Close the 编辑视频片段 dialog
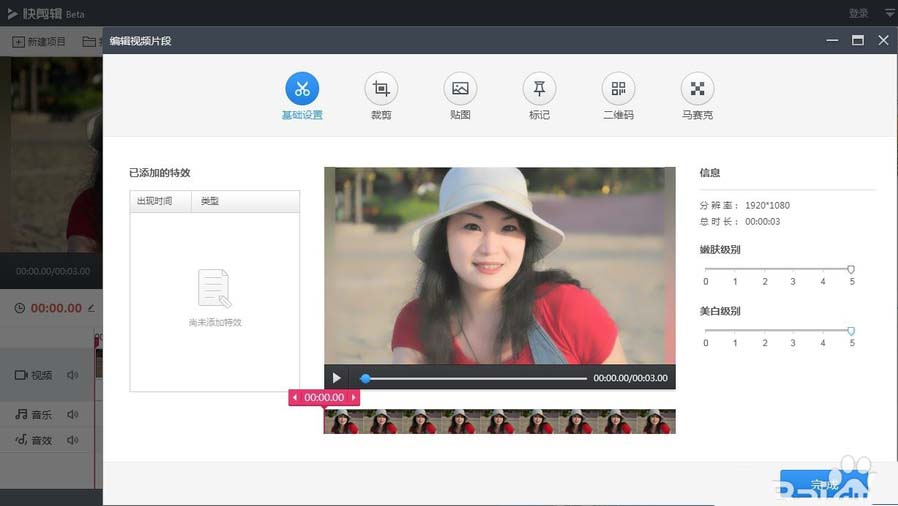898x506 pixels. pos(883,40)
